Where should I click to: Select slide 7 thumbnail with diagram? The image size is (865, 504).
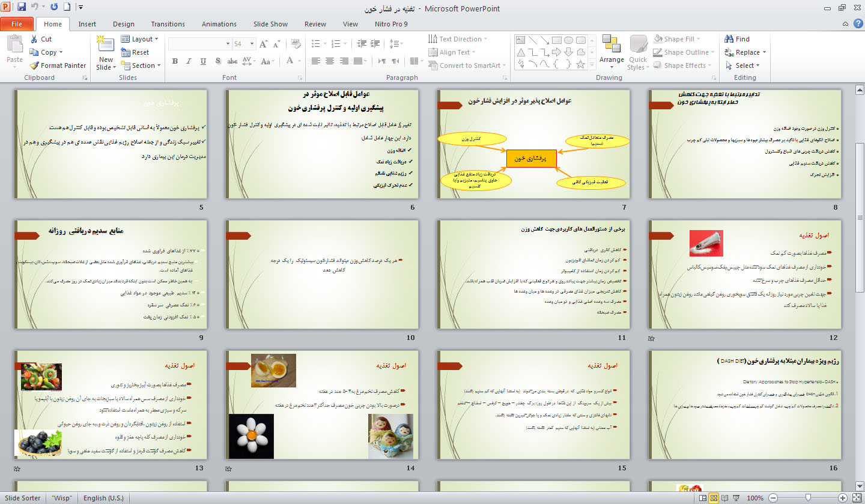point(533,144)
